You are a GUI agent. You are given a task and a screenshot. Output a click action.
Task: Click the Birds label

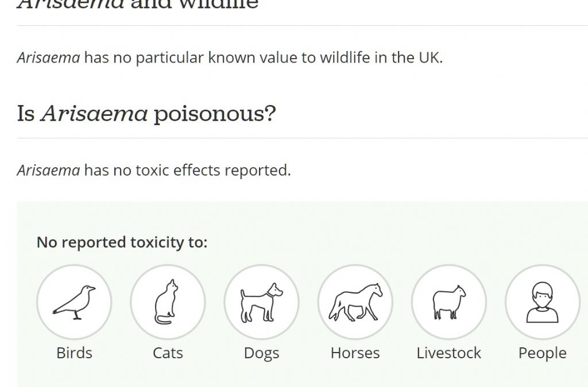[74, 353]
